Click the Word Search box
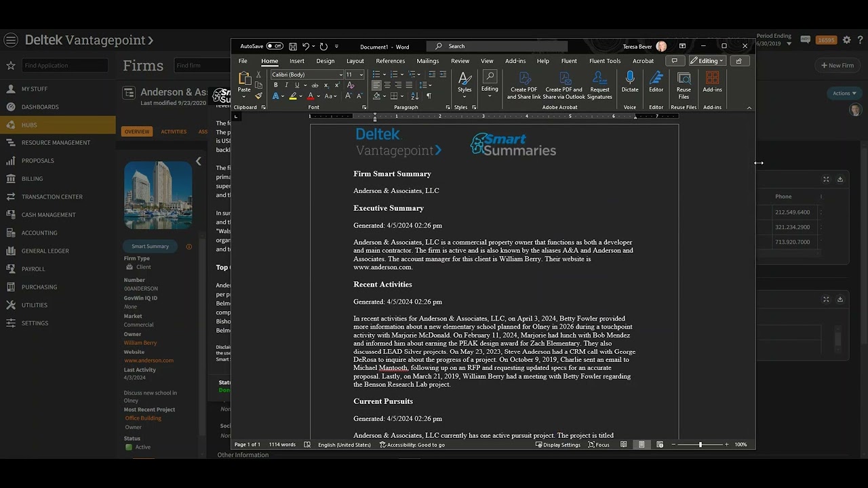Viewport: 868px width, 488px height. (497, 46)
